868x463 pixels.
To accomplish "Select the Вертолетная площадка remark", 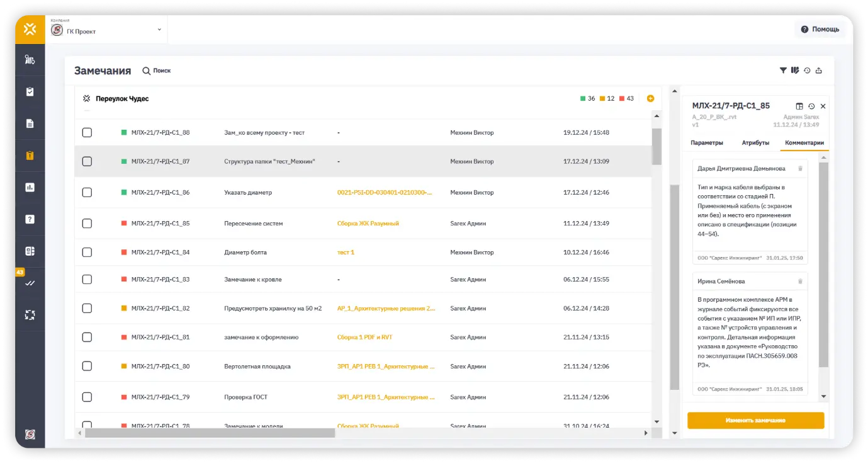I will click(x=257, y=366).
